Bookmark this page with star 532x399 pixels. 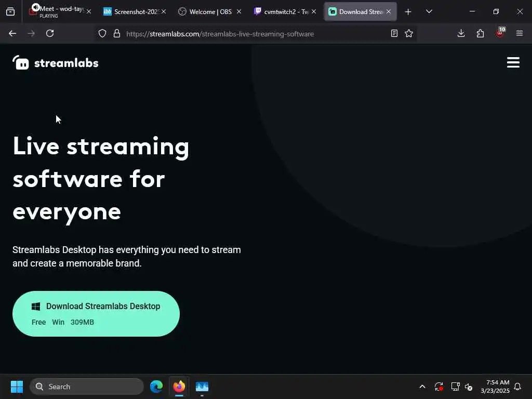pos(409,33)
